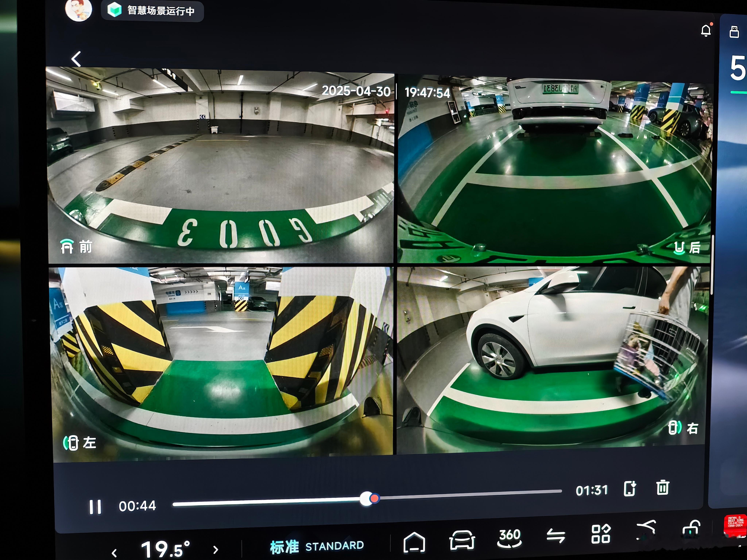
Task: Open the user profile avatar
Action: (x=78, y=10)
